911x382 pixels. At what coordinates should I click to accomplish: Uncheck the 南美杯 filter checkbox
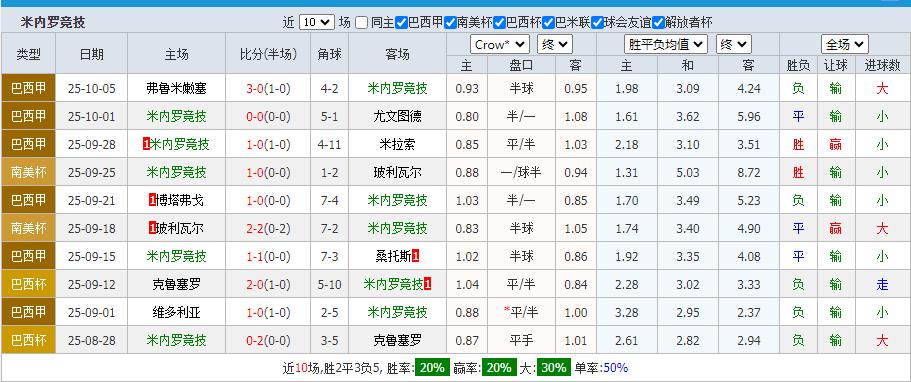[x=450, y=23]
